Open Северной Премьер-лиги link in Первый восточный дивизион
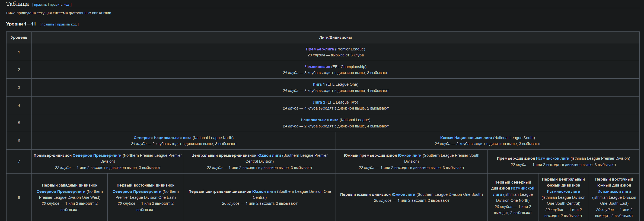Viewport: 644px width, 221px height. (137, 191)
